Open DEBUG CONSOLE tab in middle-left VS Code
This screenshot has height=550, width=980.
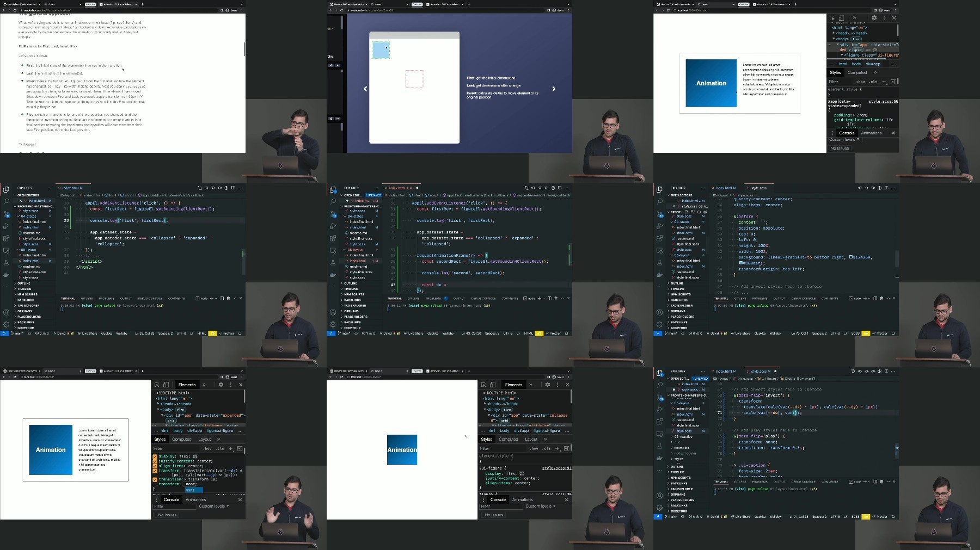coord(150,298)
